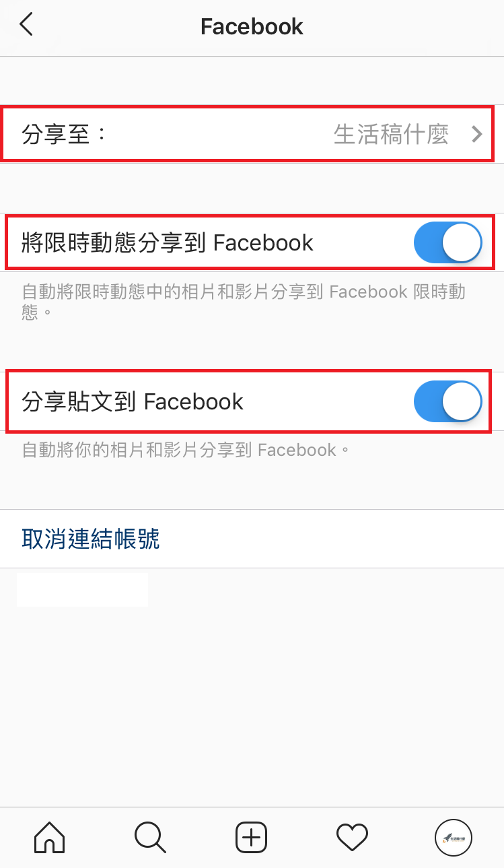Disable the 將限時動態分享到 Facebook switch

pos(447,242)
